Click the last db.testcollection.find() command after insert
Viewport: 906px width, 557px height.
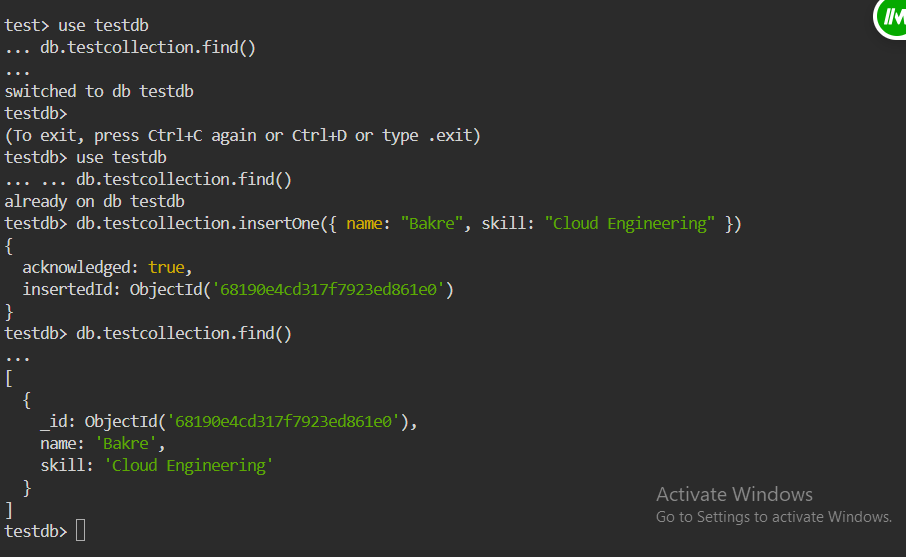(x=184, y=333)
